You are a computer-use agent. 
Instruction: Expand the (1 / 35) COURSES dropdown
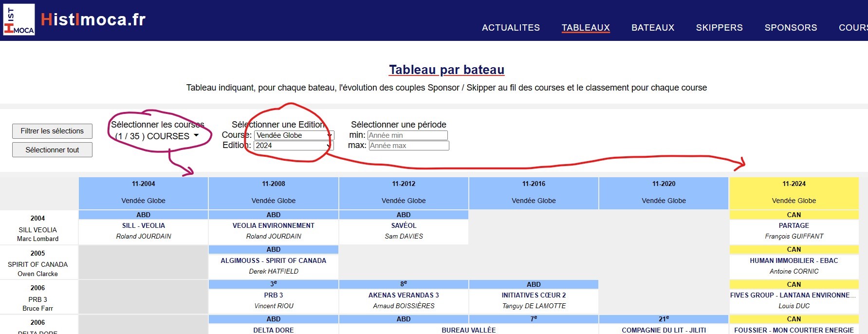(x=157, y=136)
